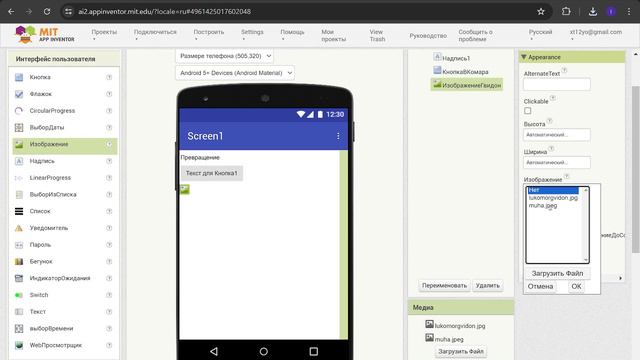Click Текст для Кнопка1 button in preview
Image resolution: width=640 pixels, height=360 pixels.
tap(211, 173)
